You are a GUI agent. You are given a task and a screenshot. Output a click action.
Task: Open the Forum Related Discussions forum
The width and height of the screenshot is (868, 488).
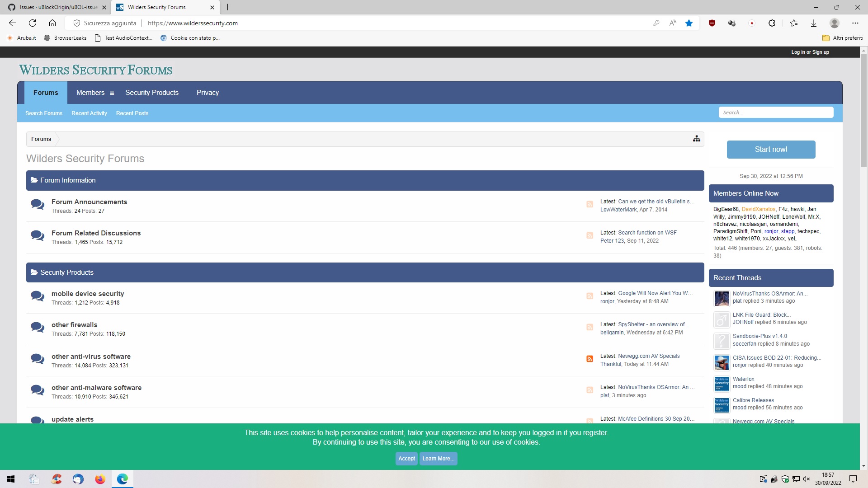[x=96, y=233]
